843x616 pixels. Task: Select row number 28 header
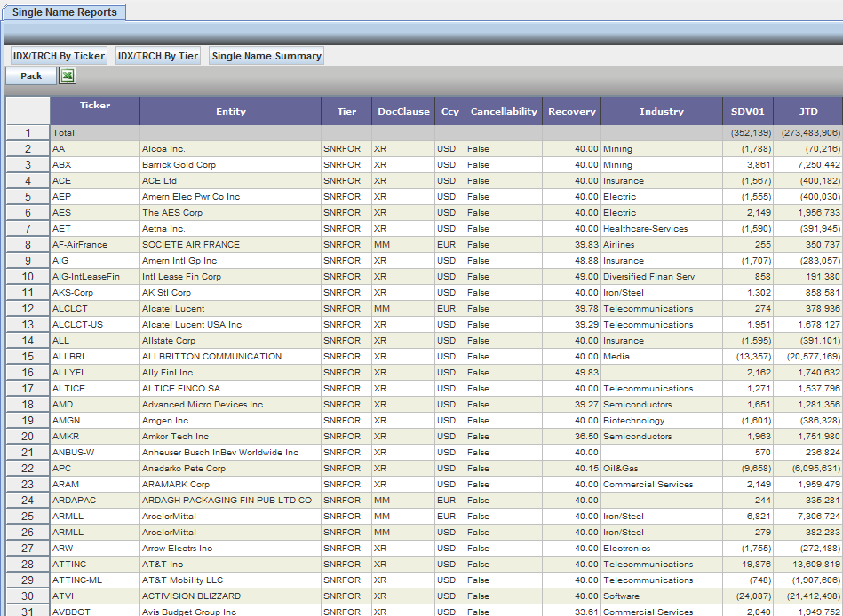(28, 564)
